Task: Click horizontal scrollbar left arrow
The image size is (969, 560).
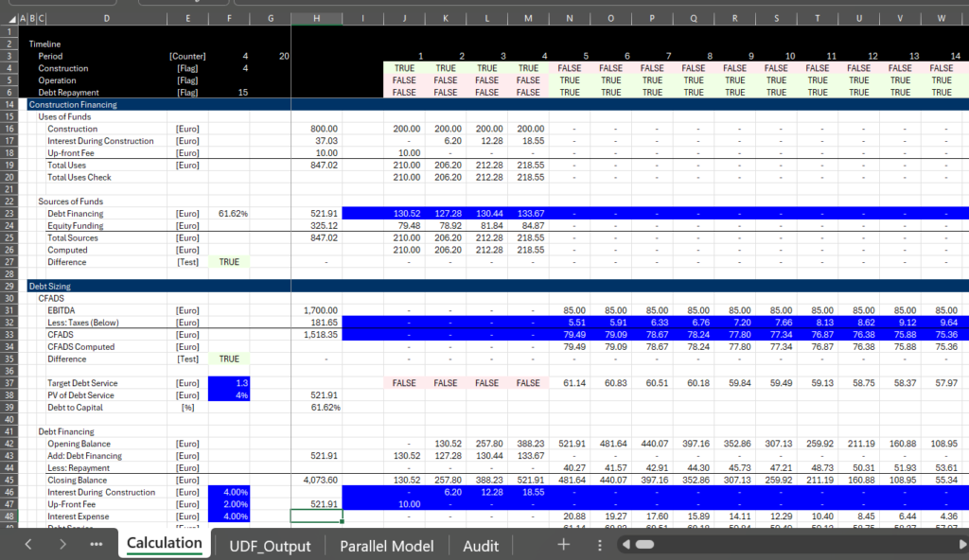Action: click(x=626, y=545)
